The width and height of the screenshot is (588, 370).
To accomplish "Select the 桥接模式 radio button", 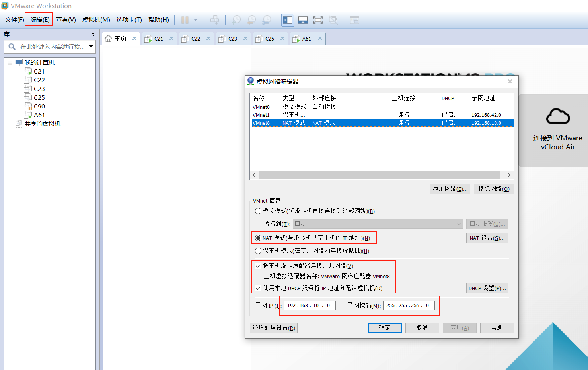I will [x=258, y=211].
